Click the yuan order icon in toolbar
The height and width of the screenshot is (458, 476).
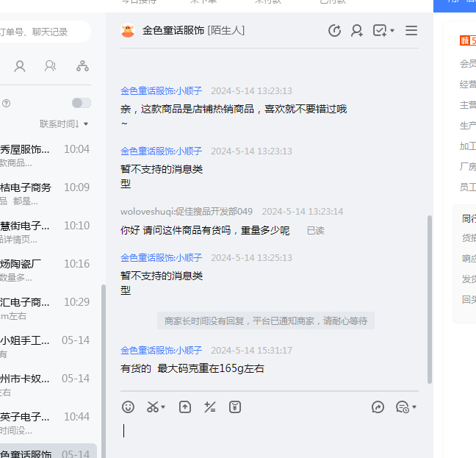[x=235, y=407]
